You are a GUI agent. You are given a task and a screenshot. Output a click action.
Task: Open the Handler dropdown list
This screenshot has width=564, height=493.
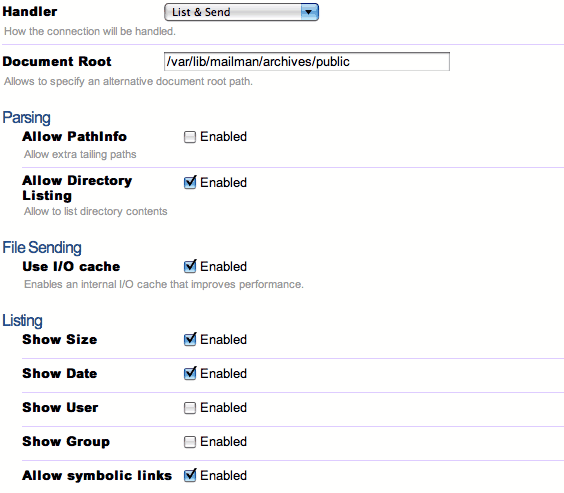click(241, 12)
